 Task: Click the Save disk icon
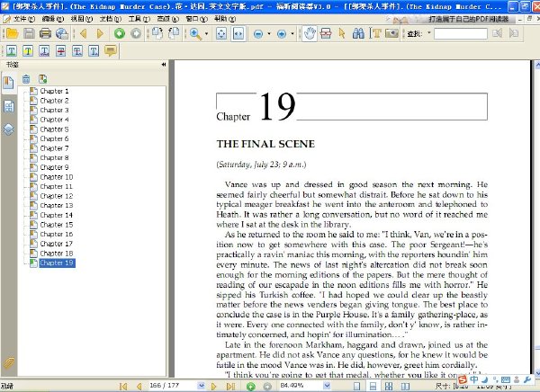tap(29, 33)
